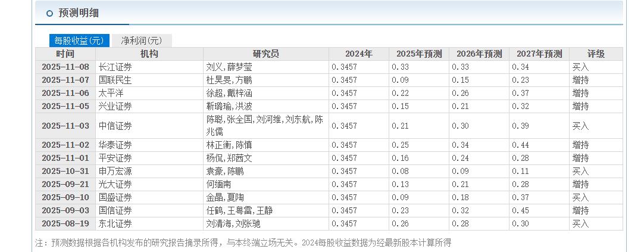Click date cell 2025-11-02

(65, 145)
